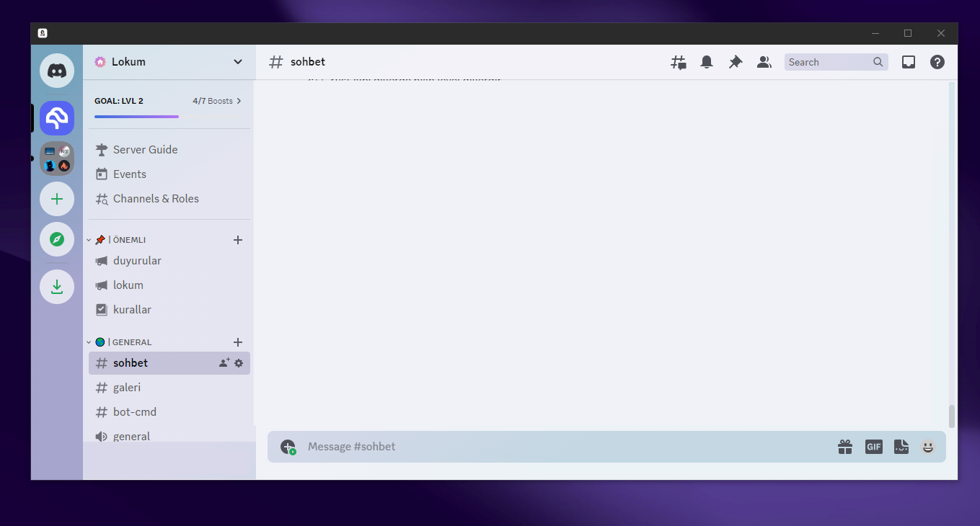Open the emoji picker smiley
The image size is (980, 526).
928,447
